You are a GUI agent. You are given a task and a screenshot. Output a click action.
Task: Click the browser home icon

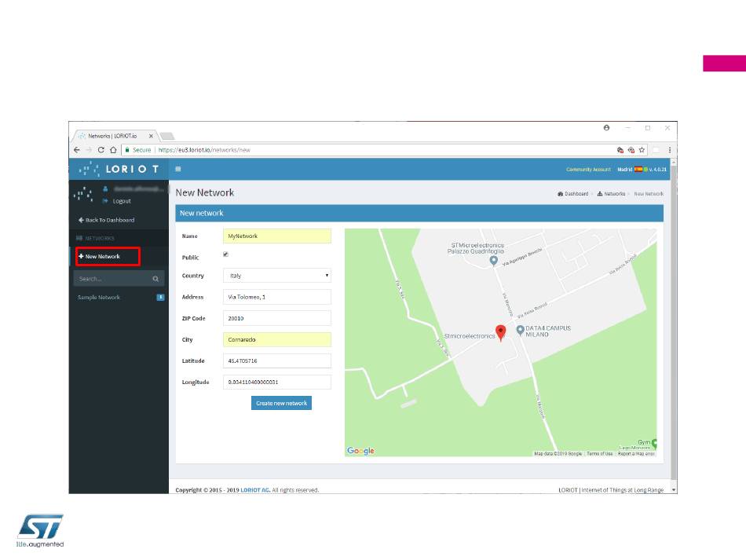[113, 150]
